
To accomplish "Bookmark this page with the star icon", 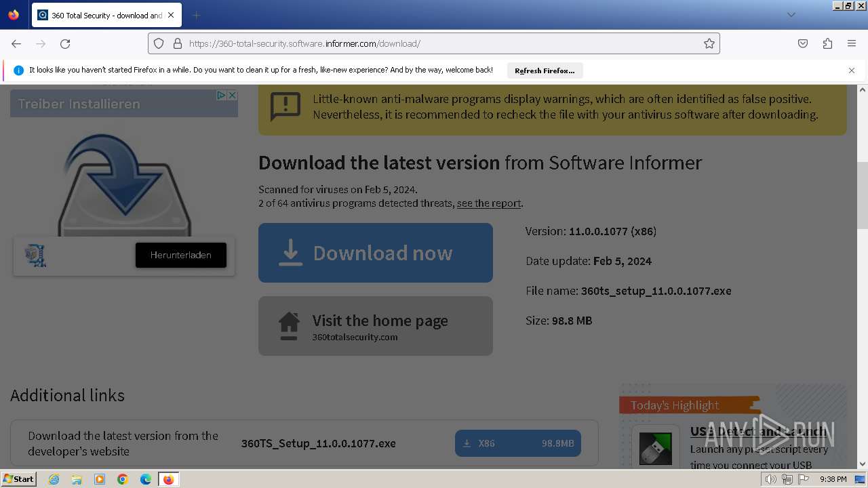I will (x=709, y=43).
